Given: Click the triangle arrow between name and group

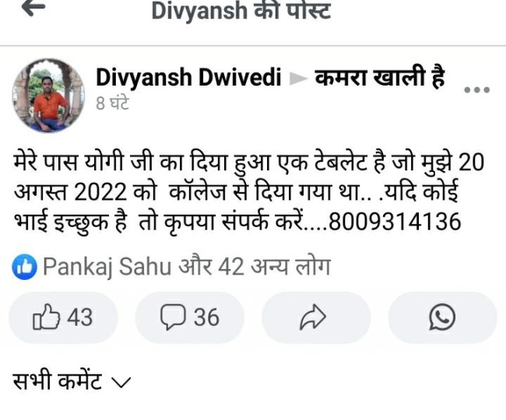Looking at the screenshot, I should [x=297, y=79].
